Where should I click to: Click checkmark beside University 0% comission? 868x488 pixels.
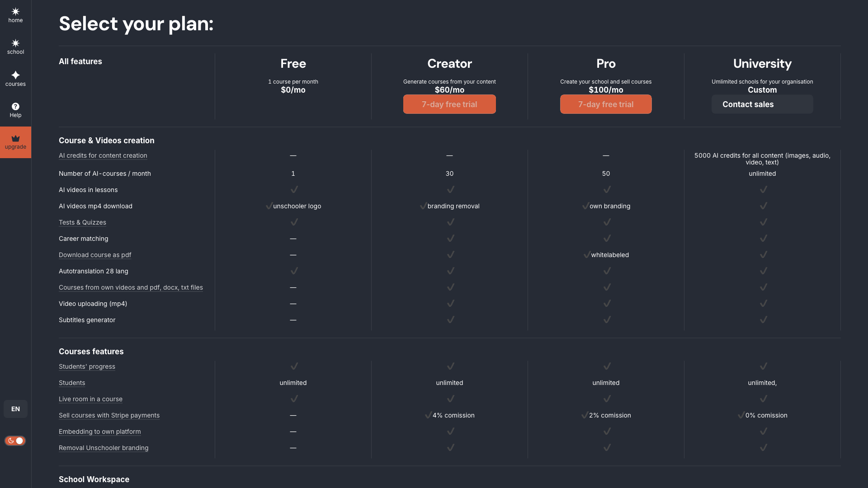(x=741, y=415)
